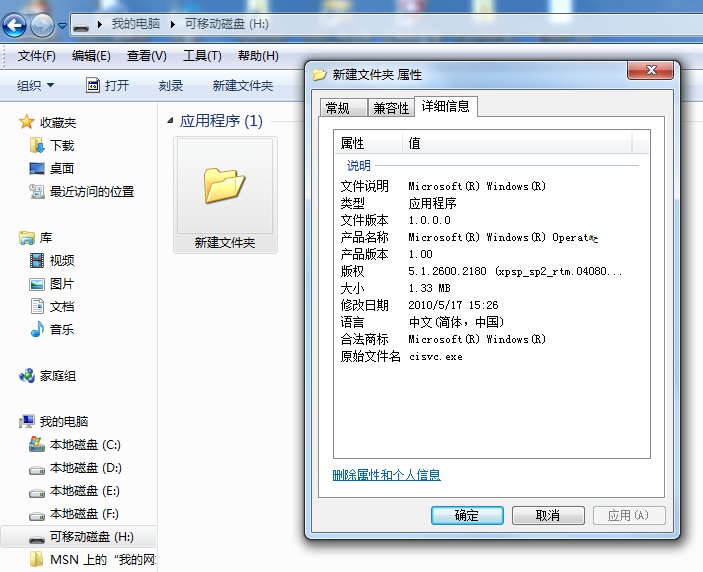This screenshot has height=572, width=703.
Task: Click the 打开 toolbar button
Action: click(x=108, y=85)
